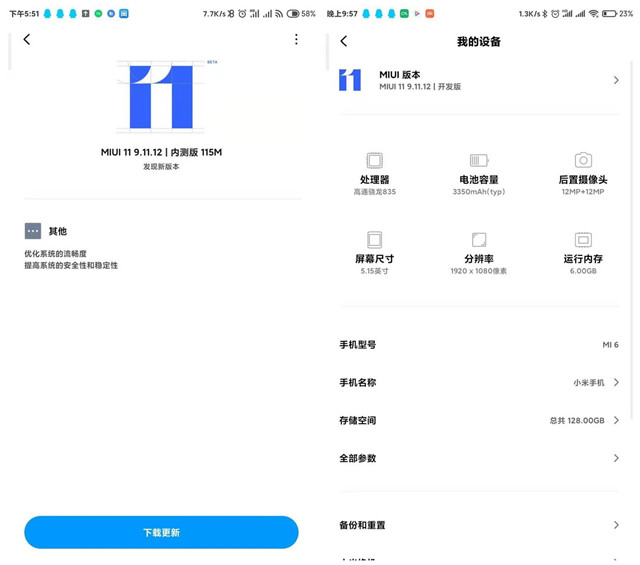Expand the MIUI 版本 row chevron
The image size is (640, 565).
click(x=616, y=80)
